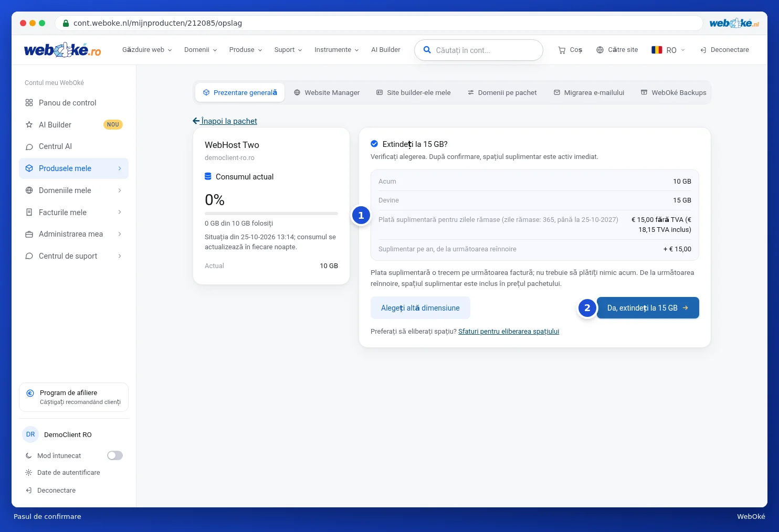
Task: Open the Instrumente dropdown menu
Action: pos(336,50)
